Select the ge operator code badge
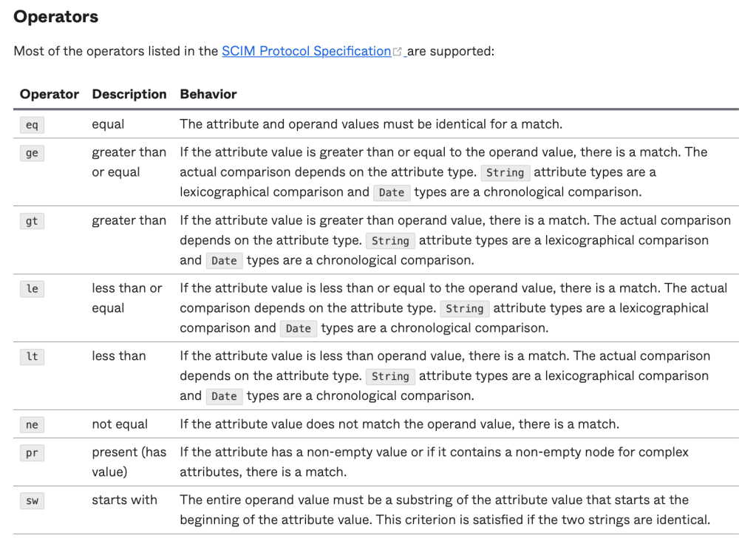Image resolution: width=756 pixels, height=544 pixels. click(32, 153)
